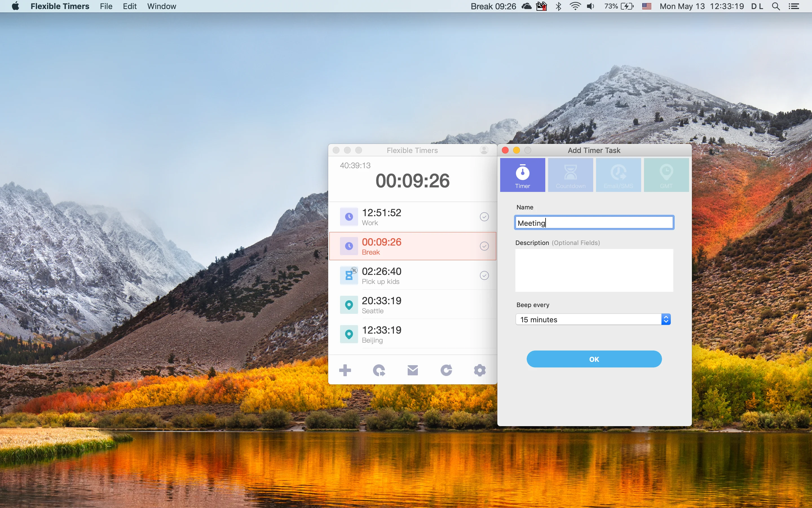Toggle the checkmark on the Work timer
The image size is (812, 508).
coord(484,217)
